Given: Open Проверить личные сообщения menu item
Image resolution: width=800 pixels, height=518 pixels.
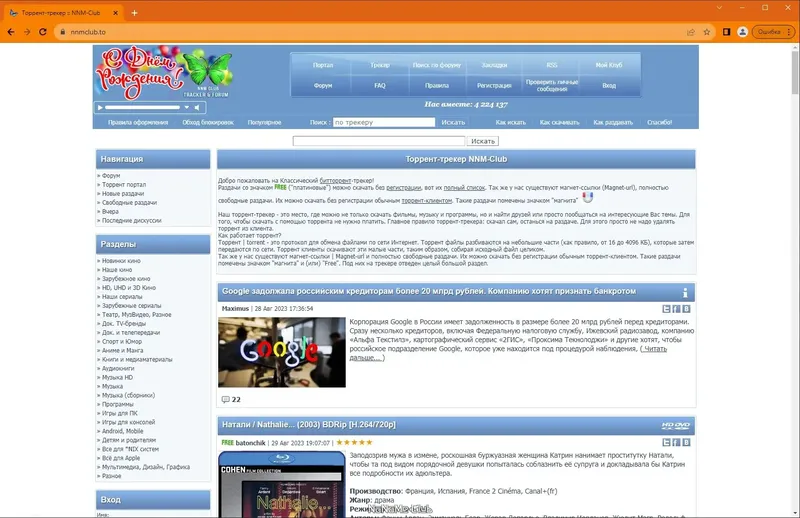Looking at the screenshot, I should [x=552, y=85].
